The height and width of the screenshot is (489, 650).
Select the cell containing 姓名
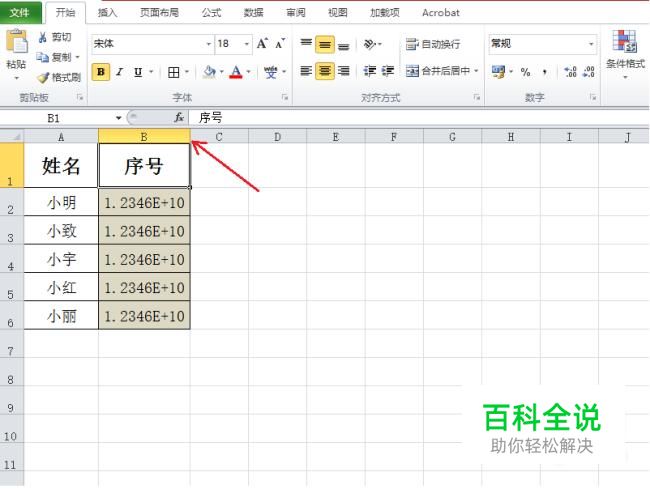[61, 165]
